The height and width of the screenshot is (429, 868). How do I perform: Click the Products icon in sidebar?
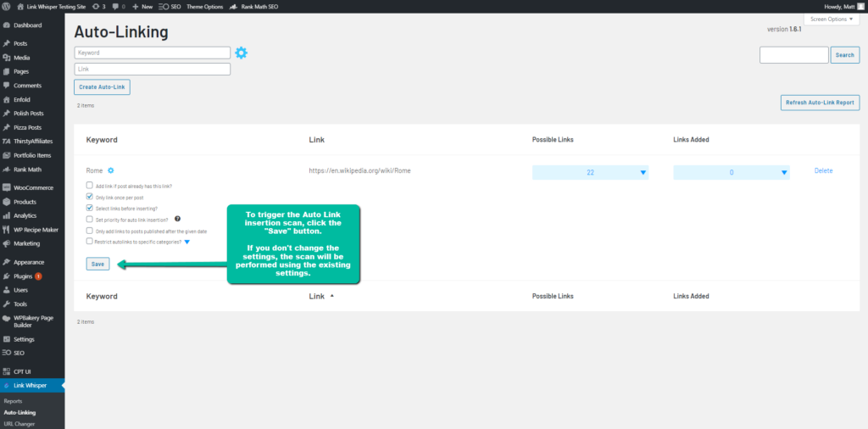click(x=6, y=202)
